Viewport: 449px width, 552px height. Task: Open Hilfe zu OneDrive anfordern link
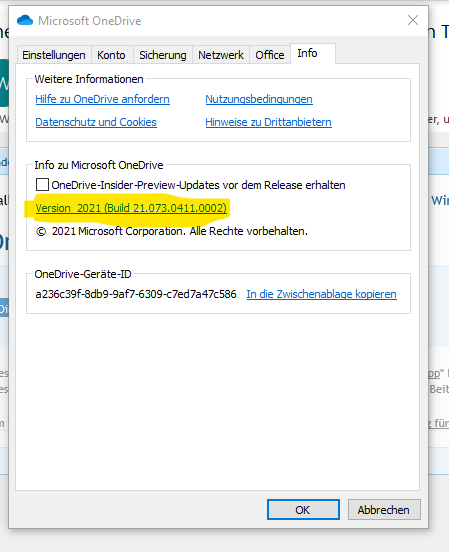[x=102, y=99]
